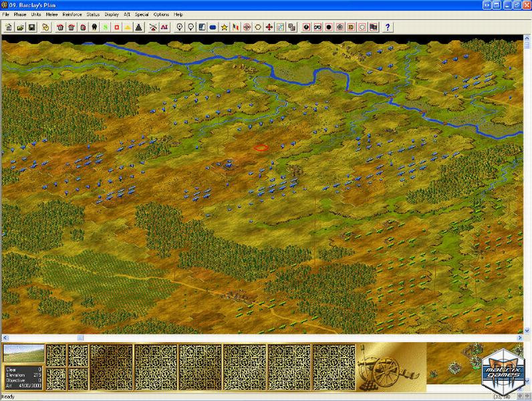Click the horizontal scrollbar right arrow

click(520, 338)
